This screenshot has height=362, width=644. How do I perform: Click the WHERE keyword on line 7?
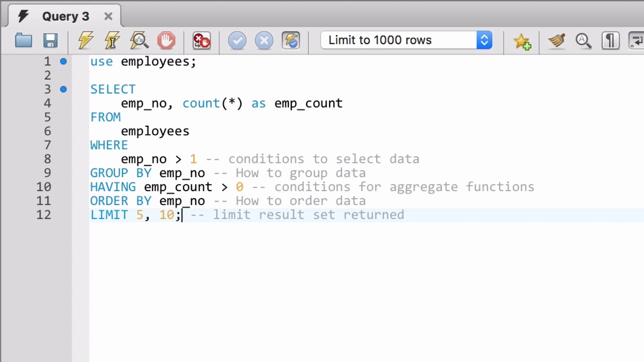pyautogui.click(x=109, y=145)
